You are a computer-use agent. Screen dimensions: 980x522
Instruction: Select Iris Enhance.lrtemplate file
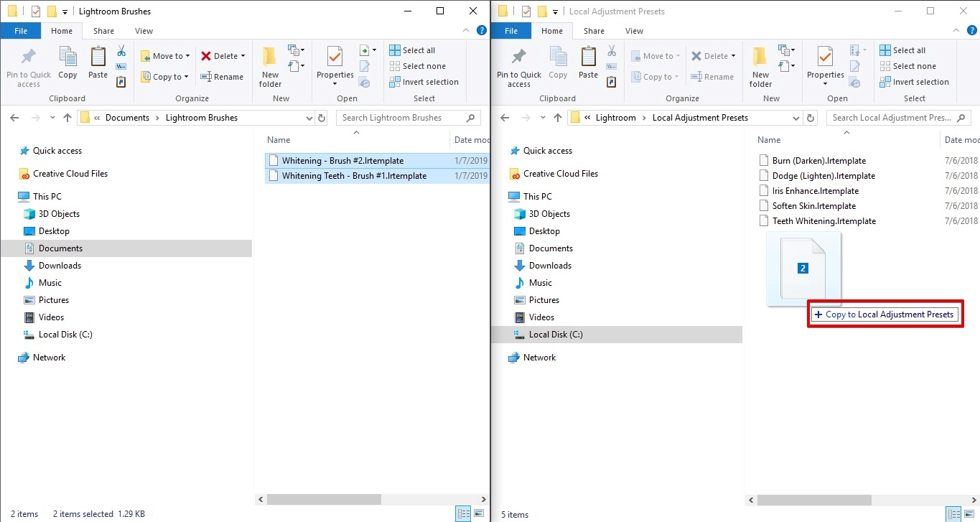tap(815, 191)
